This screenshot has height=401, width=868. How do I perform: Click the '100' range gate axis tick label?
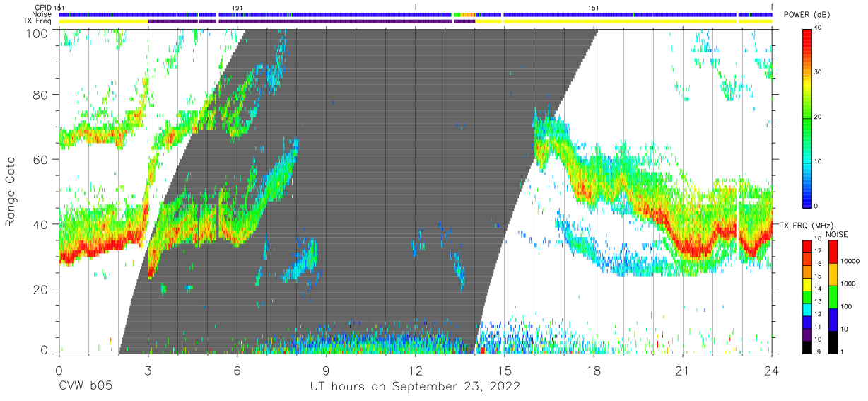[37, 33]
